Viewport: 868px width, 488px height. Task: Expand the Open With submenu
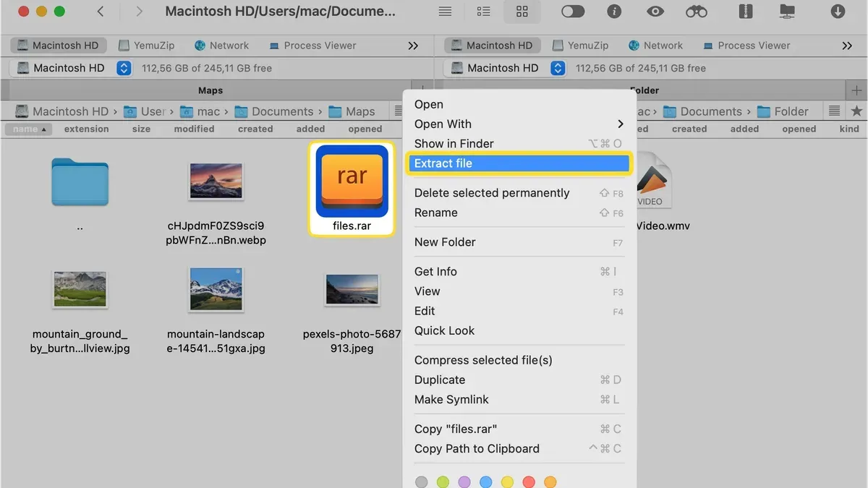[x=519, y=124]
